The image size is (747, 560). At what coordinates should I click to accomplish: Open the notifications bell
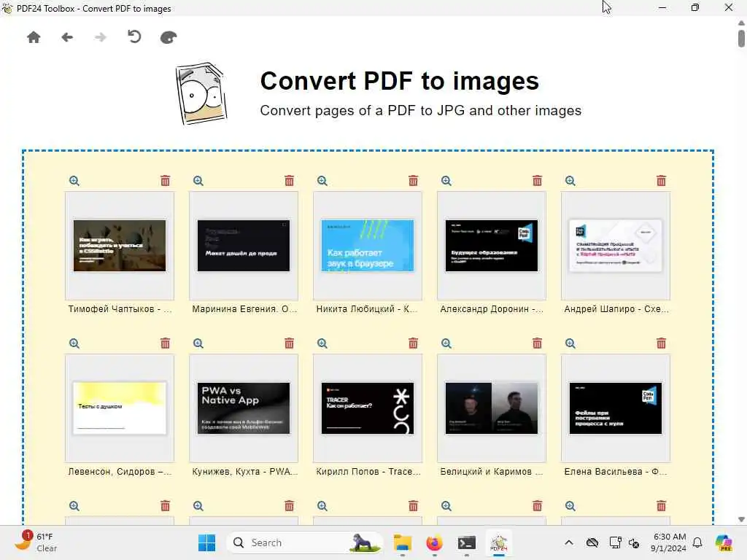tap(697, 542)
